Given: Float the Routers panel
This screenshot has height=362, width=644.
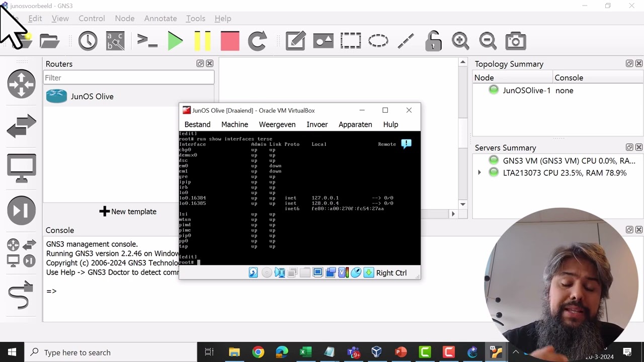Looking at the screenshot, I should click(x=200, y=63).
